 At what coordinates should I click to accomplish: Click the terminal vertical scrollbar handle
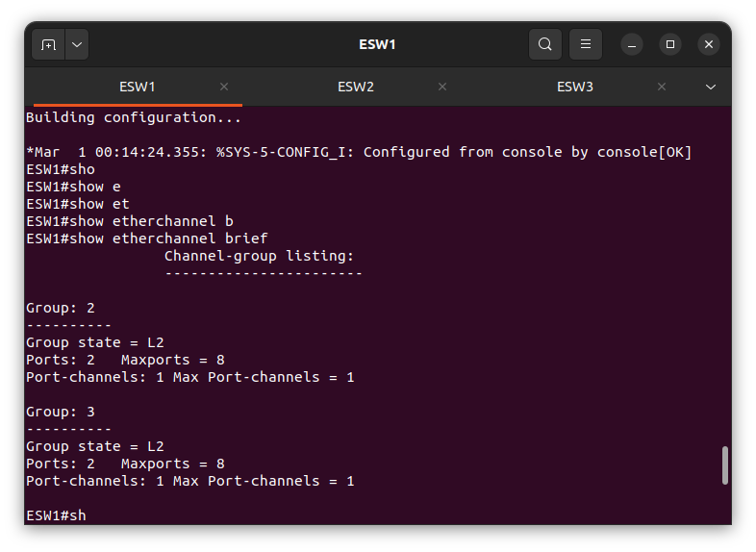pos(724,465)
